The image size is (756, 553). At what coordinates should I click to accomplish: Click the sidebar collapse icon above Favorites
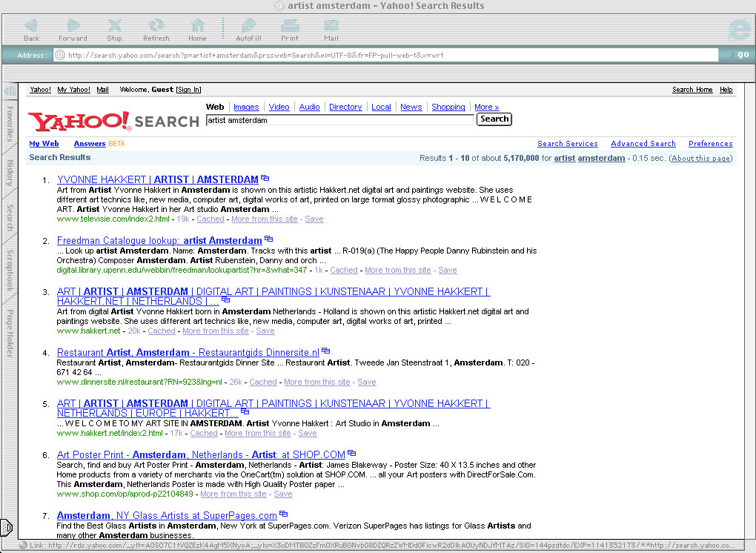click(9, 91)
